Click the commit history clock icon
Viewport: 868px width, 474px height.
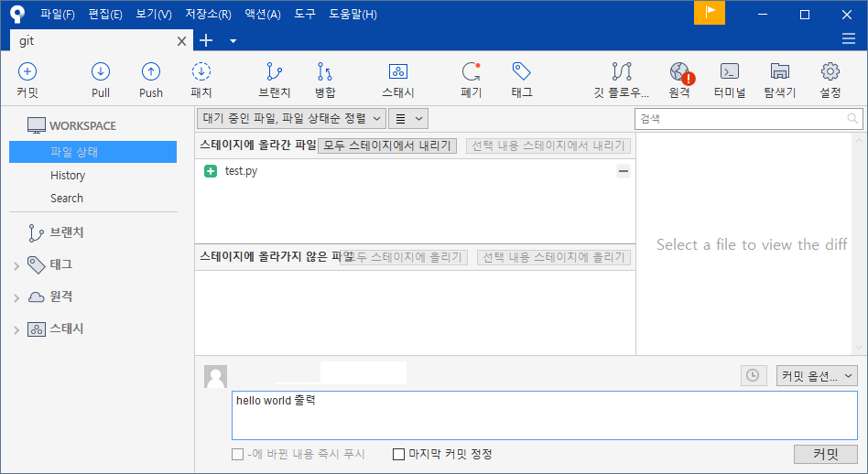753,375
